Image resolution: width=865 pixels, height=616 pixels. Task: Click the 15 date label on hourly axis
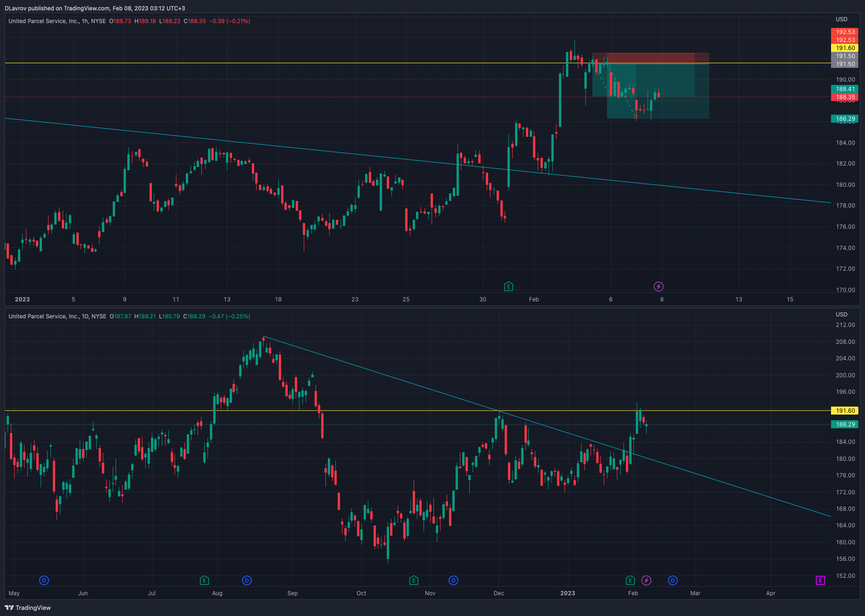(x=790, y=300)
